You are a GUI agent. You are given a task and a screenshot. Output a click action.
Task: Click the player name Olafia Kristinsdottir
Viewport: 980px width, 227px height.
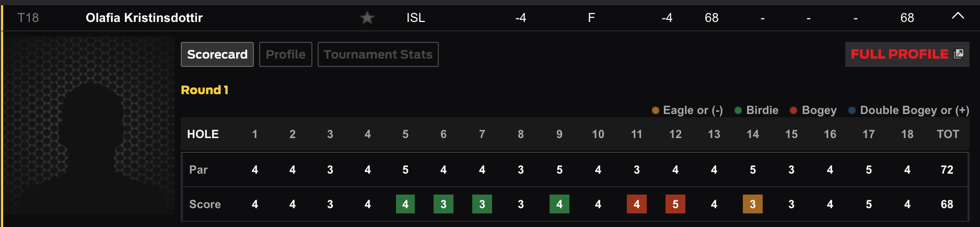pyautogui.click(x=144, y=18)
